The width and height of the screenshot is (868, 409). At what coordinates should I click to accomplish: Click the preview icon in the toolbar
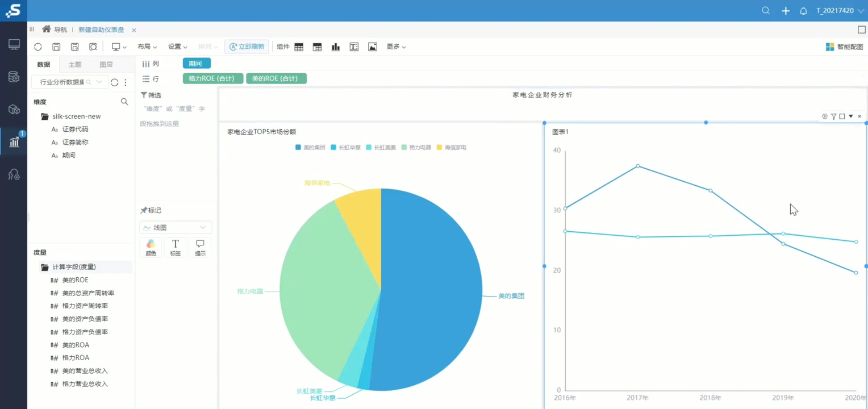(93, 47)
